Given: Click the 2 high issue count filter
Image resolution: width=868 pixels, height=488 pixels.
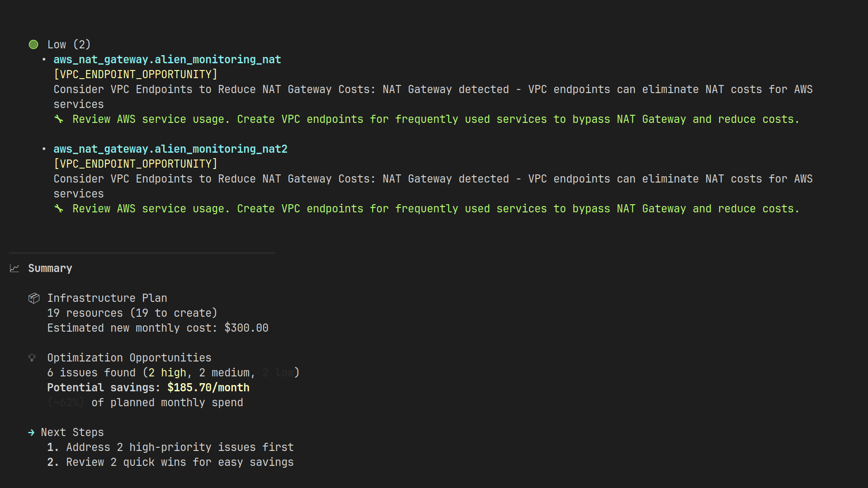Looking at the screenshot, I should pyautogui.click(x=166, y=372).
